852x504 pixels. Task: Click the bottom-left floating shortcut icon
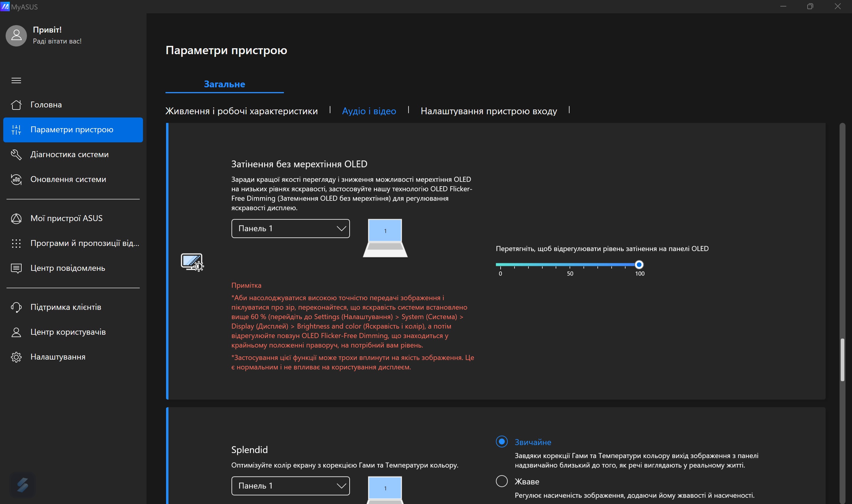pyautogui.click(x=22, y=485)
